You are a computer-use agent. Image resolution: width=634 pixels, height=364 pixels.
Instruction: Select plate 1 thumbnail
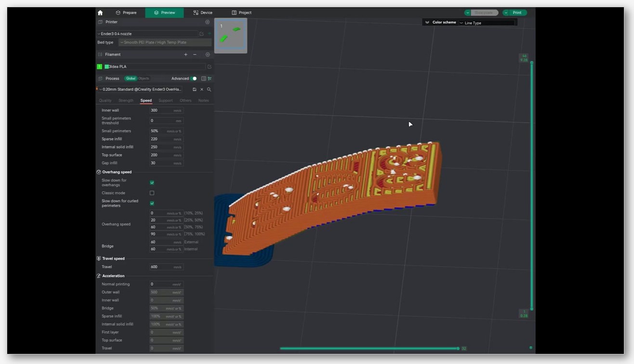pos(231,36)
